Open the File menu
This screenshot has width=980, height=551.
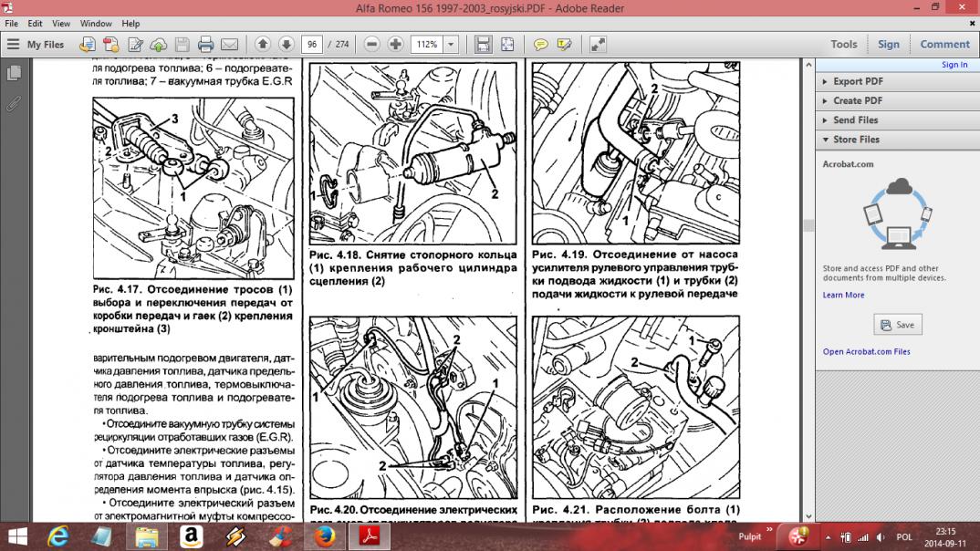pyautogui.click(x=11, y=23)
